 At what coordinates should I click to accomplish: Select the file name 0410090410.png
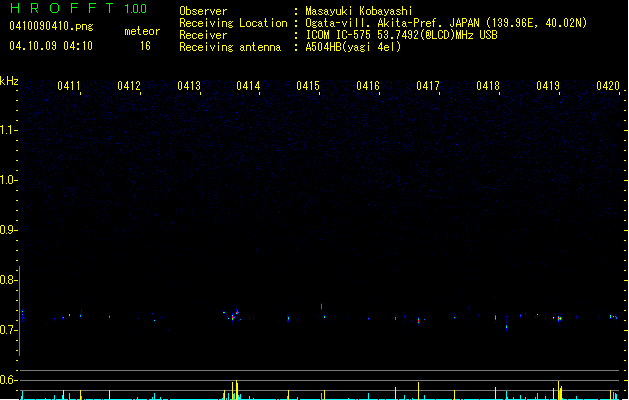51,26
